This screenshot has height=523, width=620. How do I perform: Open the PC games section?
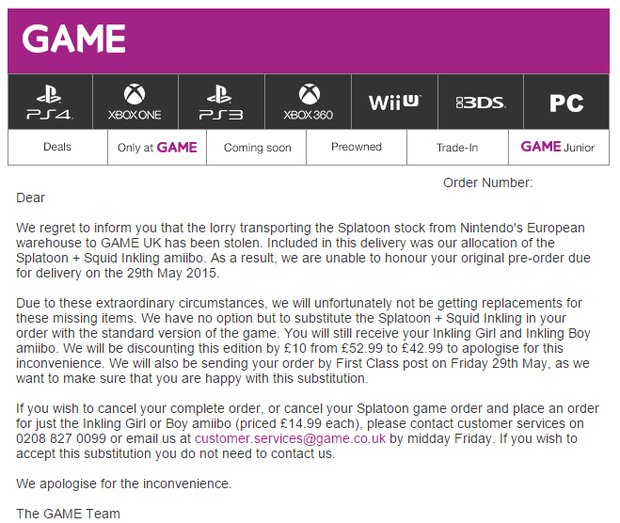click(x=566, y=102)
